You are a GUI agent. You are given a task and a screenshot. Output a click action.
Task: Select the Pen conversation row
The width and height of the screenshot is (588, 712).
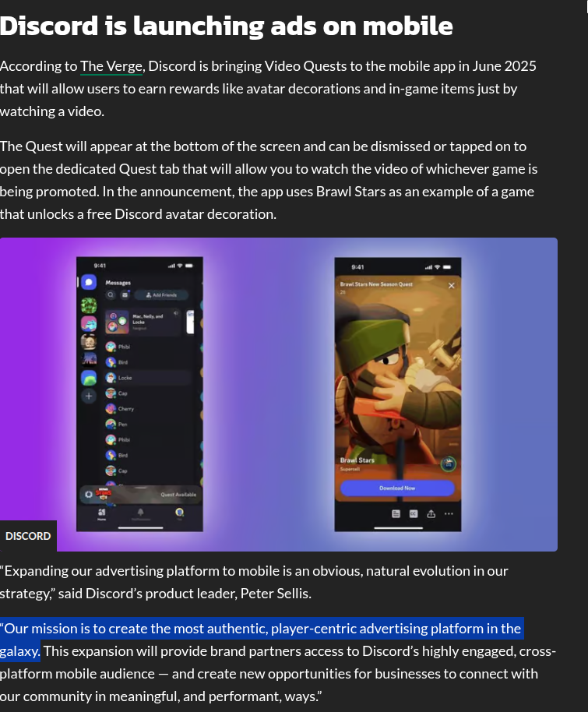point(147,424)
